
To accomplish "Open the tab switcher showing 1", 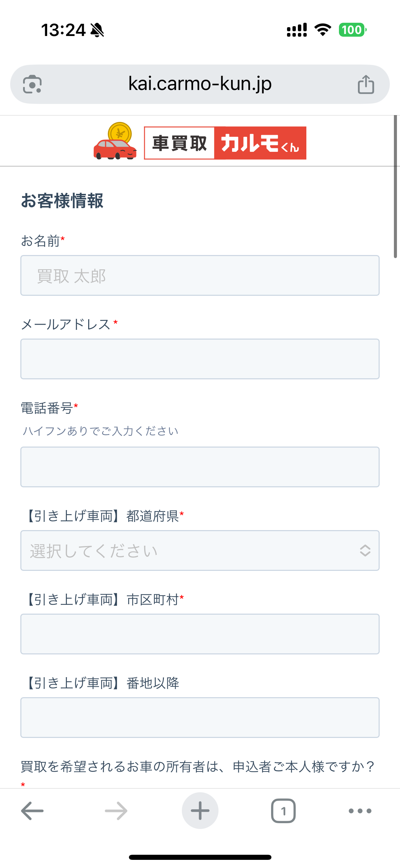I will click(x=283, y=811).
